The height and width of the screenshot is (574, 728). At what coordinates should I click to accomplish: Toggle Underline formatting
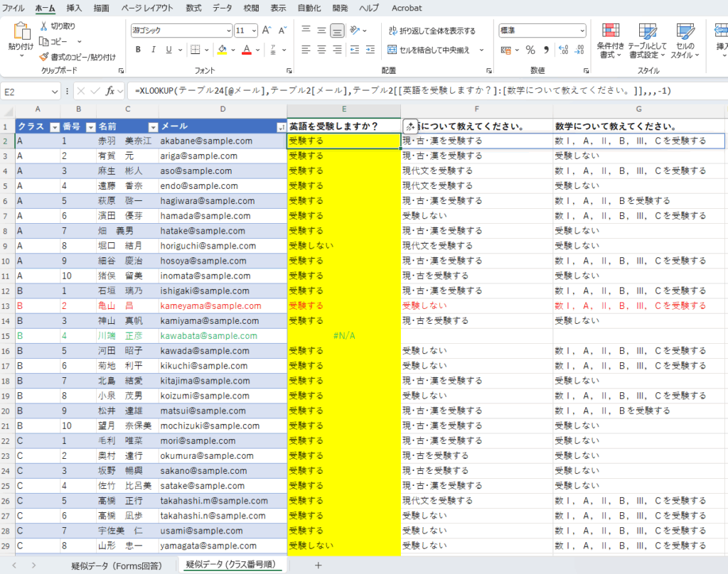(168, 50)
